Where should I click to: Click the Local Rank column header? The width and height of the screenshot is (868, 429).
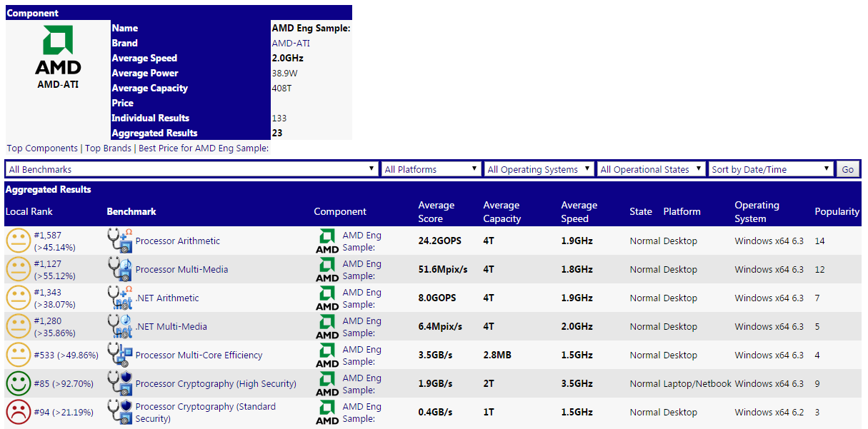(x=29, y=211)
